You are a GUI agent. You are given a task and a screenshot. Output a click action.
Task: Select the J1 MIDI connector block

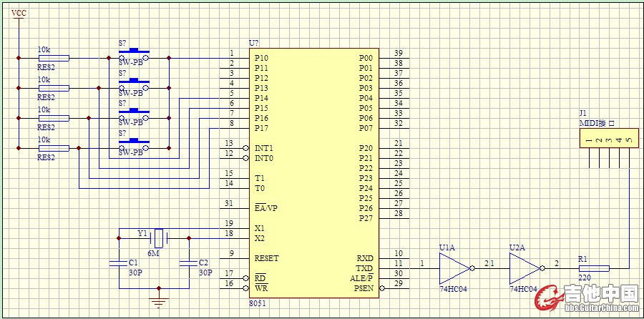point(608,140)
